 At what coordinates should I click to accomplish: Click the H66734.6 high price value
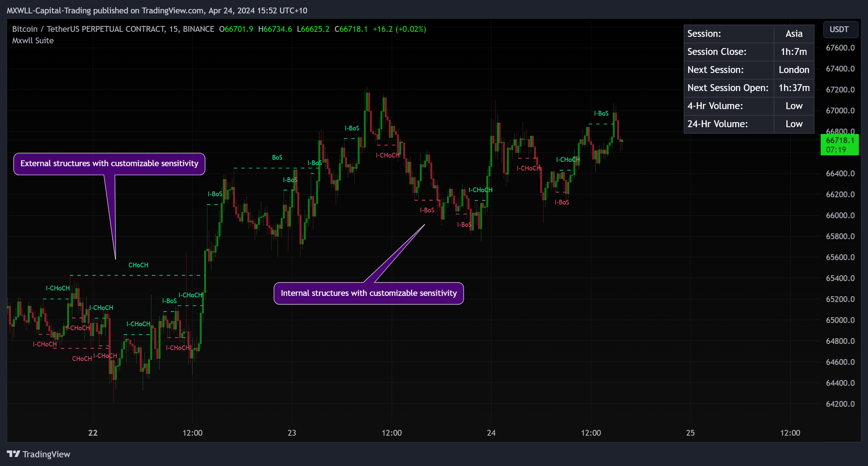tap(275, 29)
